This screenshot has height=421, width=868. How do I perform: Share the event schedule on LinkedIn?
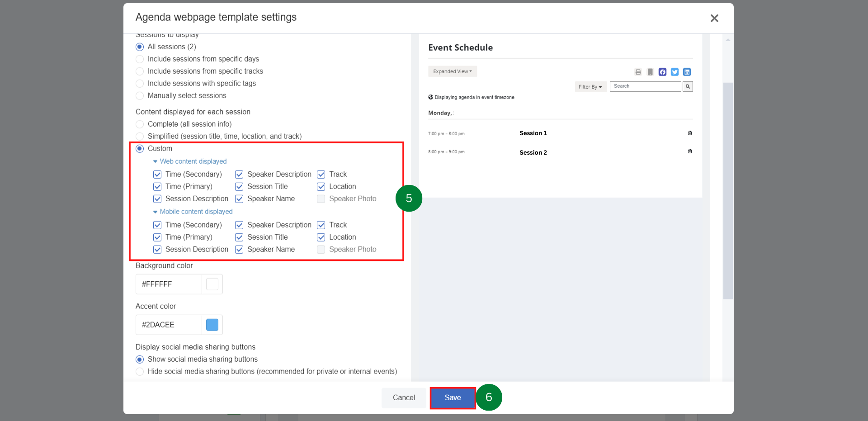point(687,72)
